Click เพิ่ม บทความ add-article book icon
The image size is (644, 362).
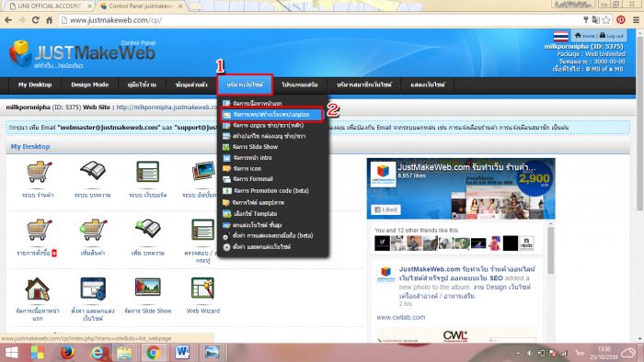[148, 229]
